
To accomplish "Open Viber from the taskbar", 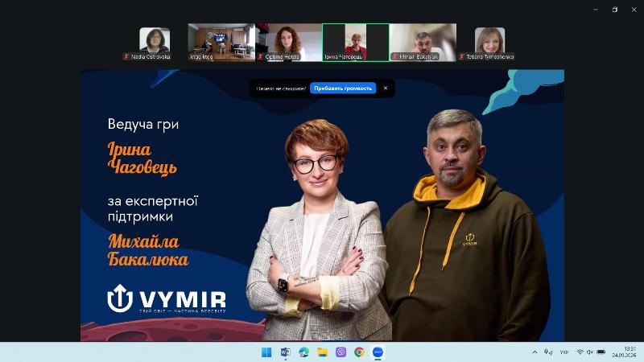I will 341,352.
